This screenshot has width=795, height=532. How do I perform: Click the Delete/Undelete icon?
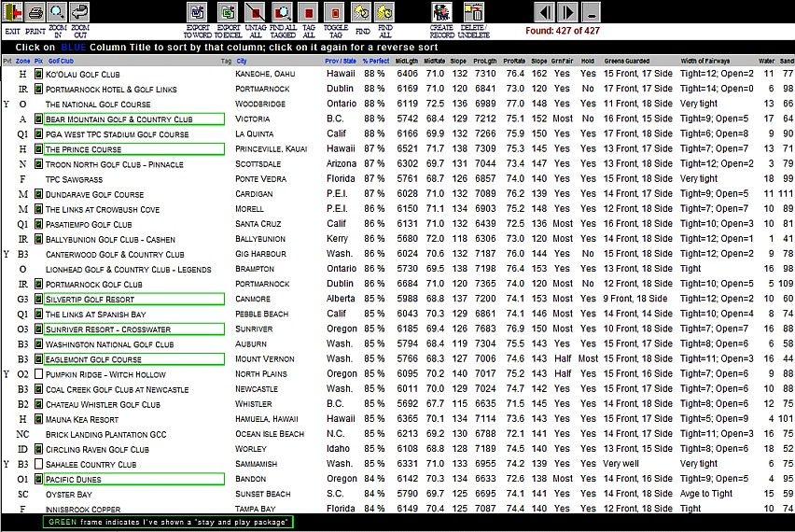coord(473,12)
